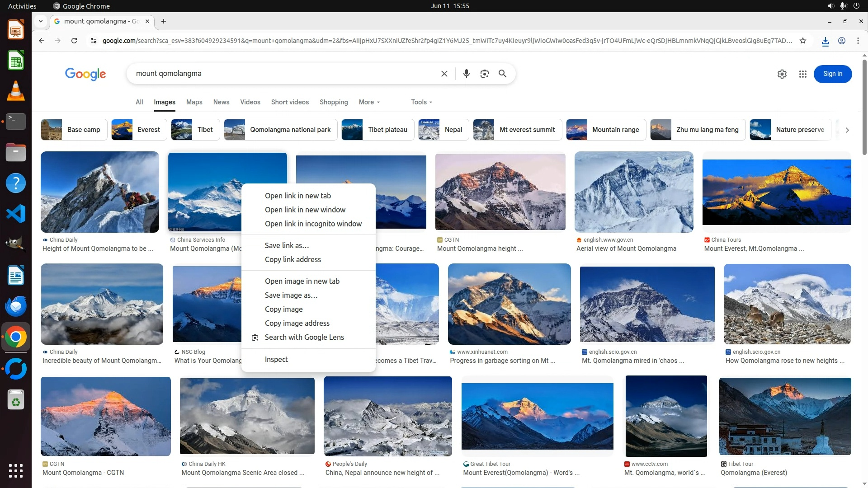Open Visual Studio Code from dock
Image resolution: width=868 pixels, height=488 pixels.
pyautogui.click(x=15, y=214)
